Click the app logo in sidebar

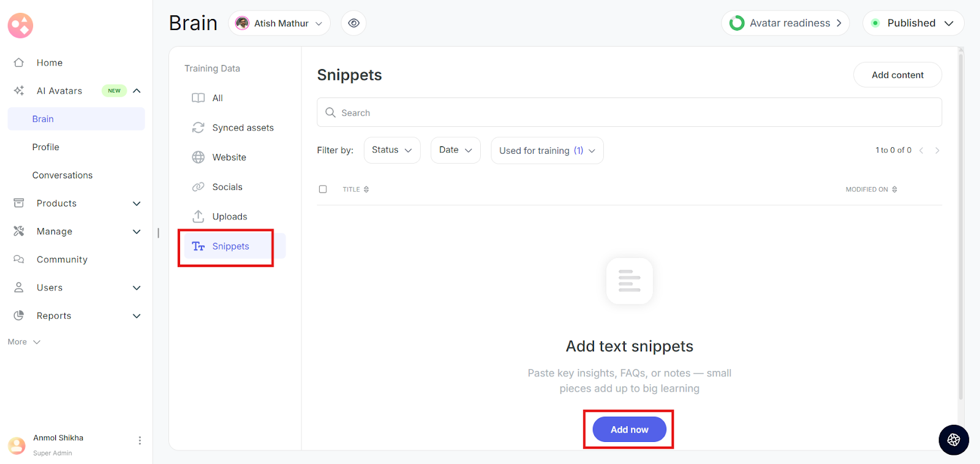coord(20,26)
